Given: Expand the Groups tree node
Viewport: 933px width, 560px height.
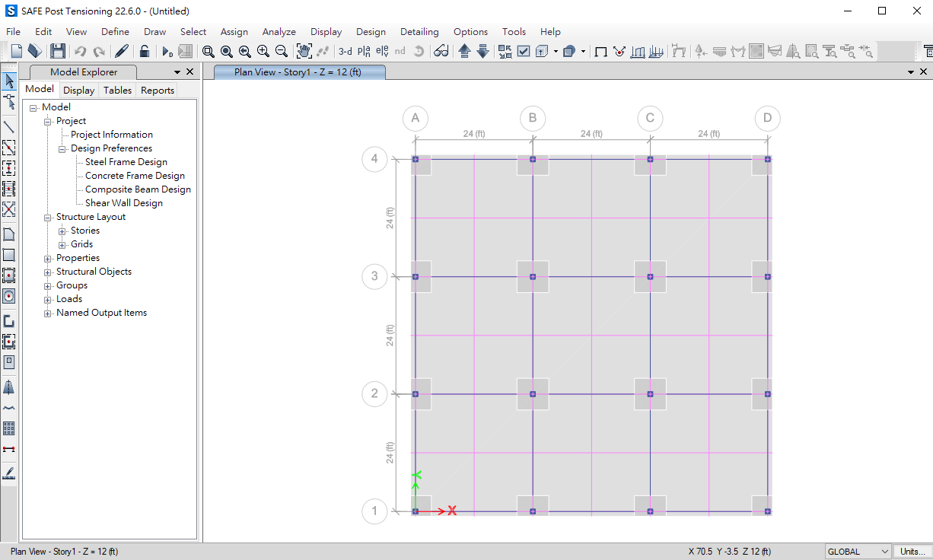Looking at the screenshot, I should click(48, 286).
